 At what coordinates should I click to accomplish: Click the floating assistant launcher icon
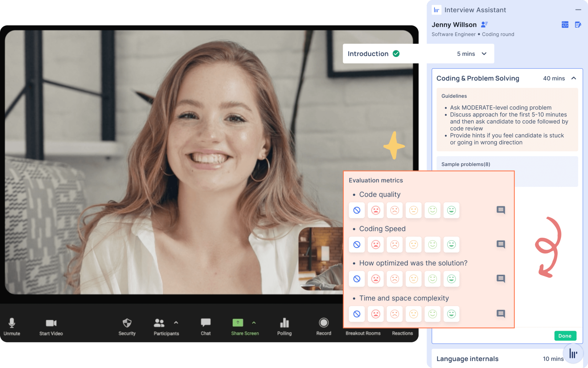(x=573, y=353)
